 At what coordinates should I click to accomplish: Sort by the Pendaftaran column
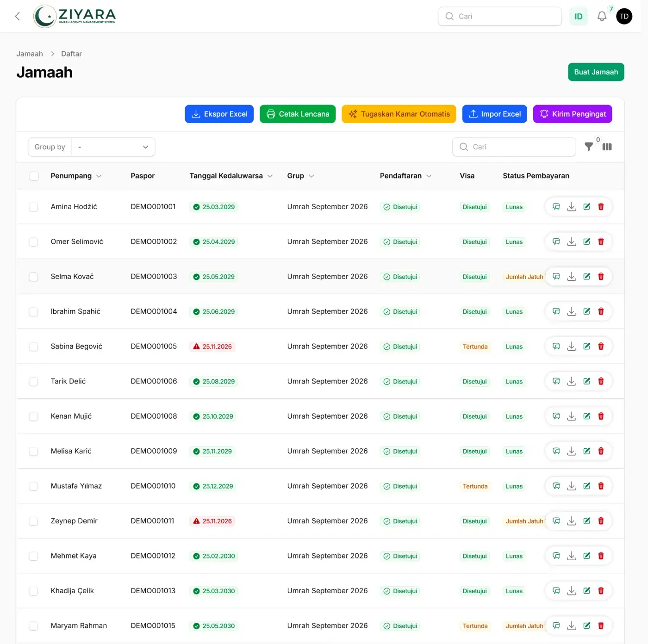coord(405,176)
